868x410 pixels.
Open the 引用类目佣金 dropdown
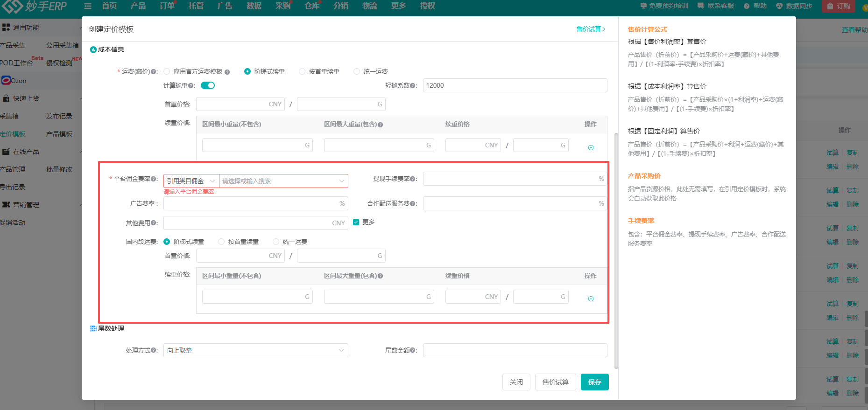coord(191,181)
